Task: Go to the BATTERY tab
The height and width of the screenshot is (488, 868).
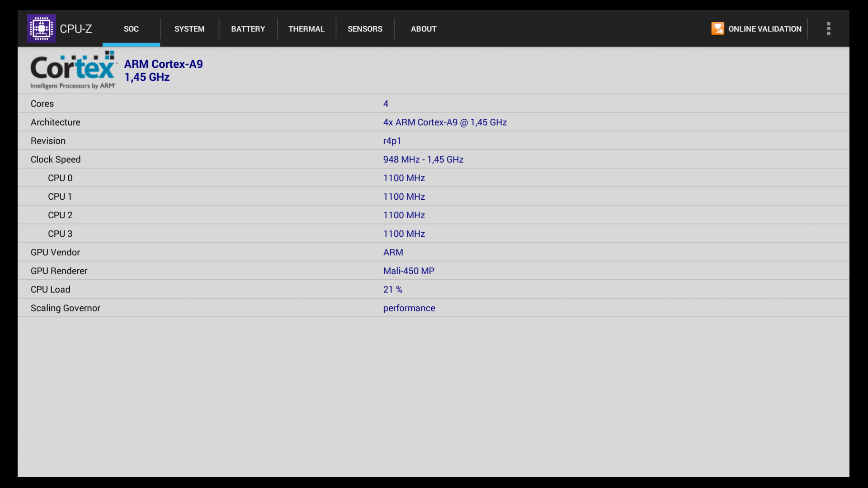Action: pyautogui.click(x=248, y=28)
